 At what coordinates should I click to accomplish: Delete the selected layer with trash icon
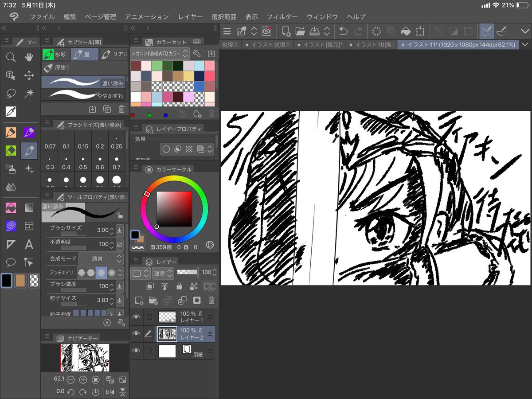tap(211, 301)
